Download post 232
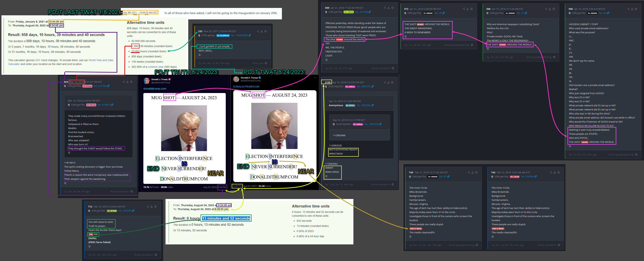 coord(262,31)
